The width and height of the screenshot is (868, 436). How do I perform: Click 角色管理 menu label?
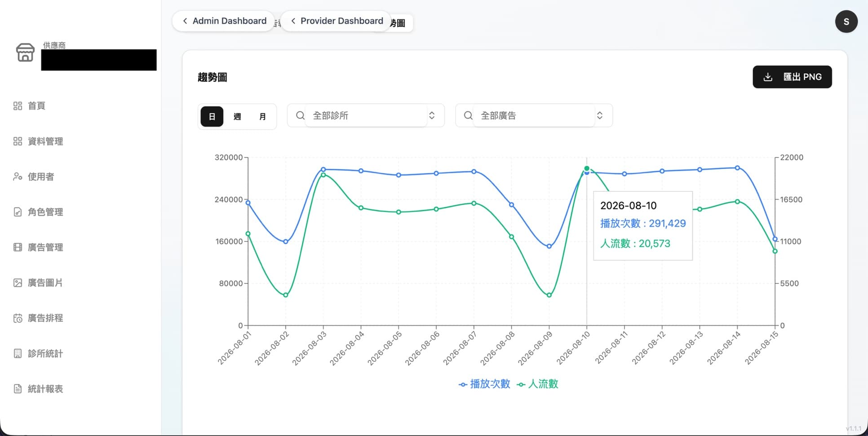tap(45, 212)
